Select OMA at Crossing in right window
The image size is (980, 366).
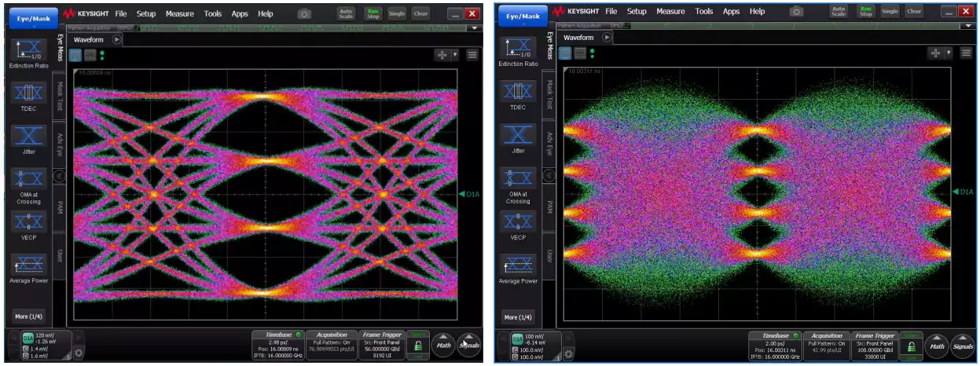518,184
